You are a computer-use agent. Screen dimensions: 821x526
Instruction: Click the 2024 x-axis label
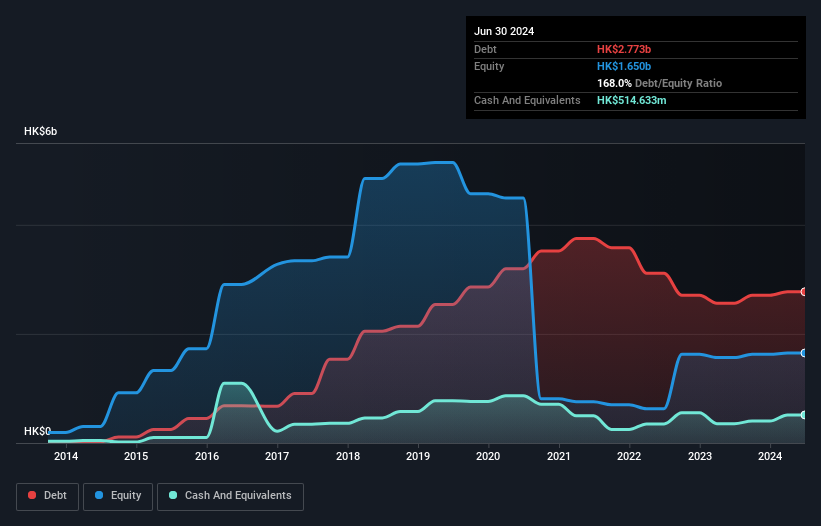click(x=770, y=456)
